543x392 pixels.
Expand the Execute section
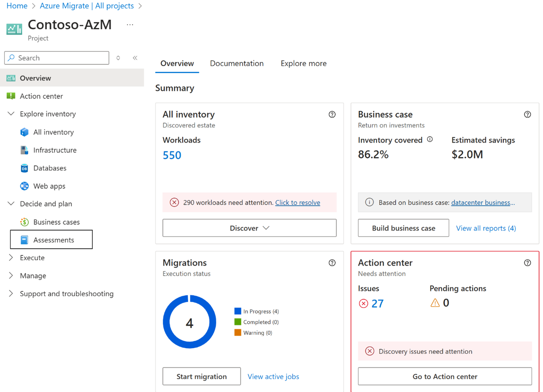pos(11,258)
